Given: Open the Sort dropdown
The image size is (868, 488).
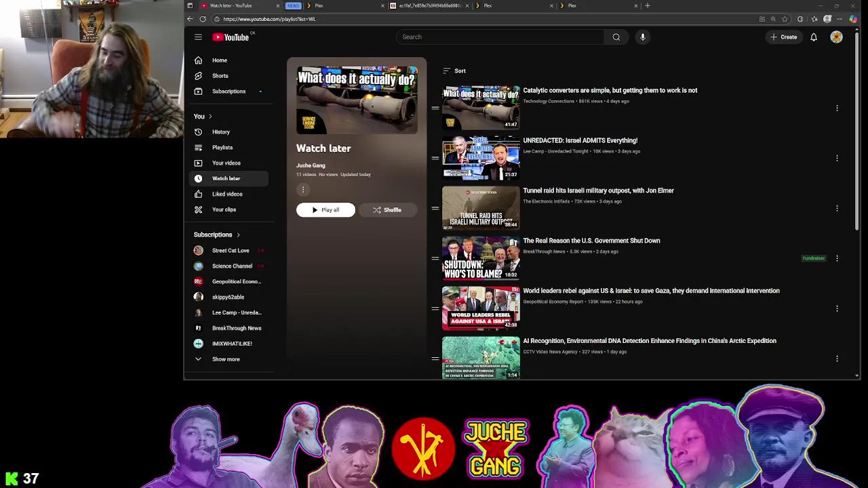Looking at the screenshot, I should pyautogui.click(x=454, y=70).
